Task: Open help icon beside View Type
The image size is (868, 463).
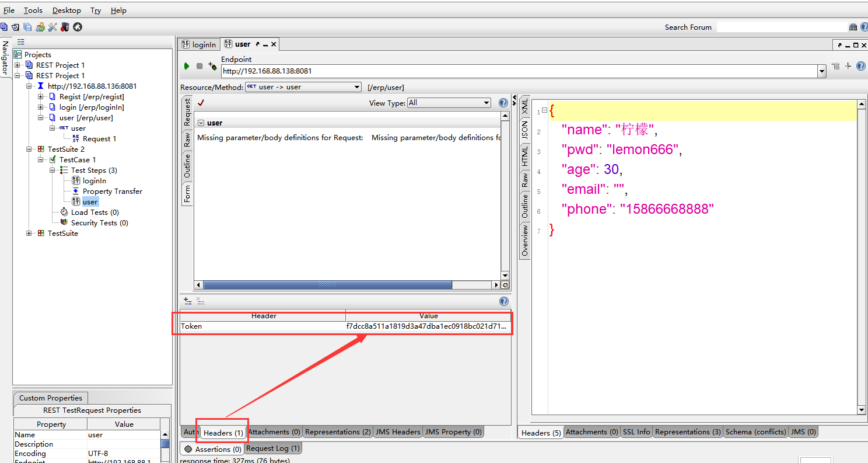Action: click(503, 103)
